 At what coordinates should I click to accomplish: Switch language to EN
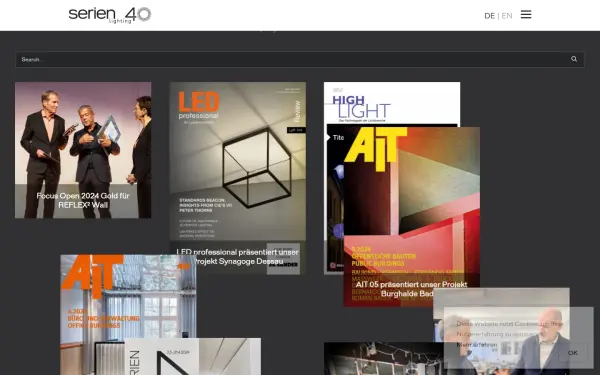(507, 16)
